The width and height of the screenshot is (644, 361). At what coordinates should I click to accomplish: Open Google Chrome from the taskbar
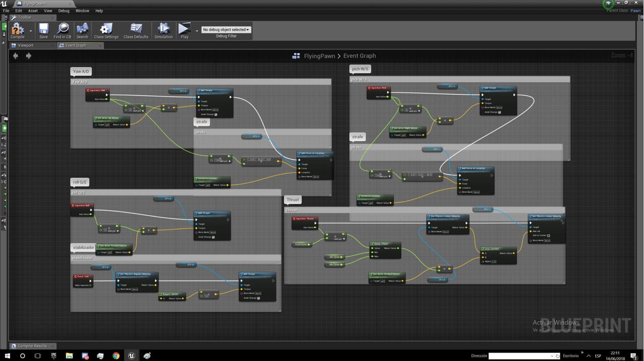[116, 355]
